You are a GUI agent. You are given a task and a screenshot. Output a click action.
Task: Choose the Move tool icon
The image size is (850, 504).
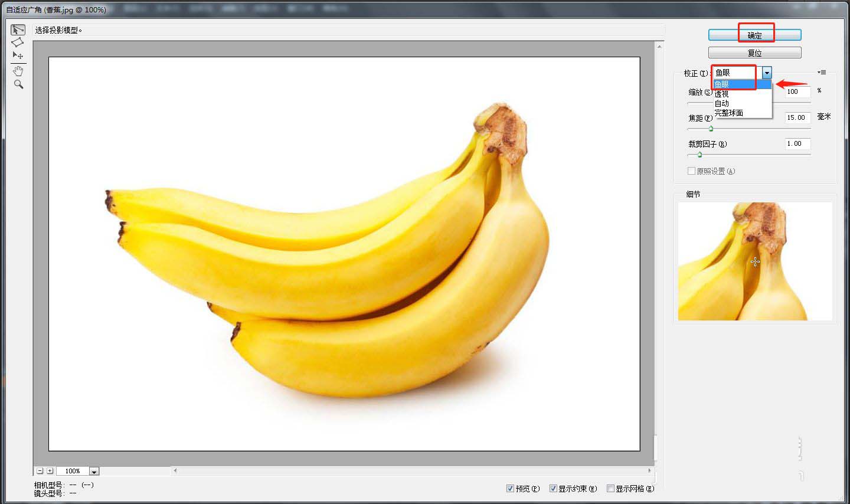pyautogui.click(x=18, y=55)
